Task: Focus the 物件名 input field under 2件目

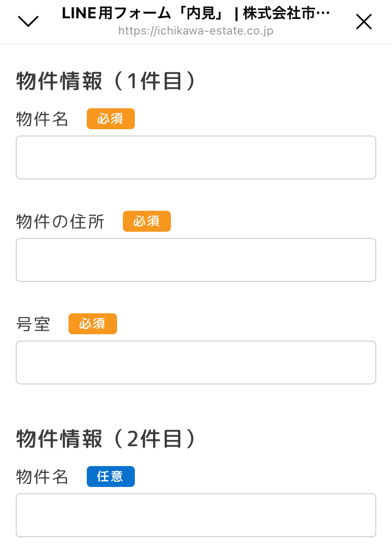Action: click(196, 515)
